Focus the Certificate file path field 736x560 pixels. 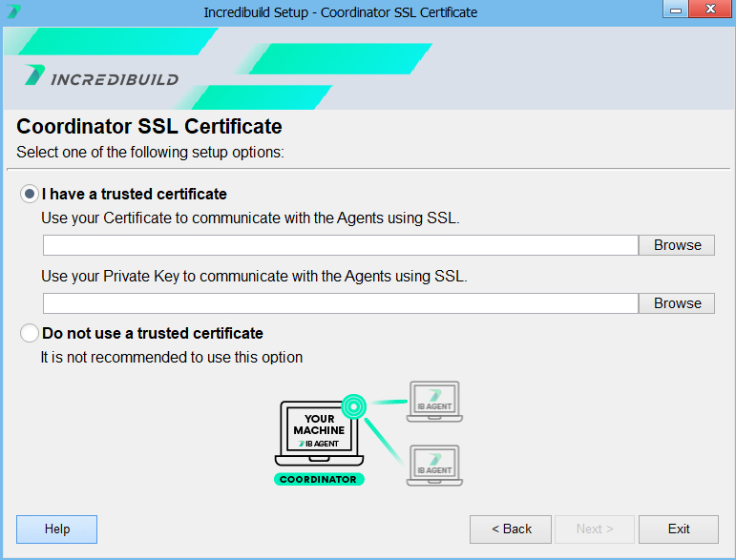pyautogui.click(x=340, y=245)
